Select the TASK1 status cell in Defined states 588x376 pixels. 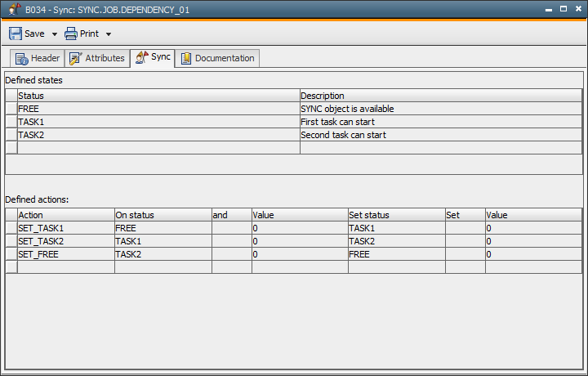158,122
